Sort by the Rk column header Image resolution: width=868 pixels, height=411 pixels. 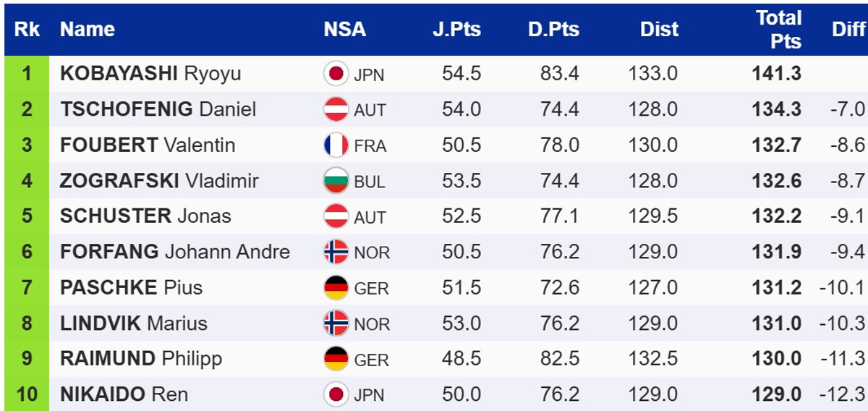click(x=27, y=30)
